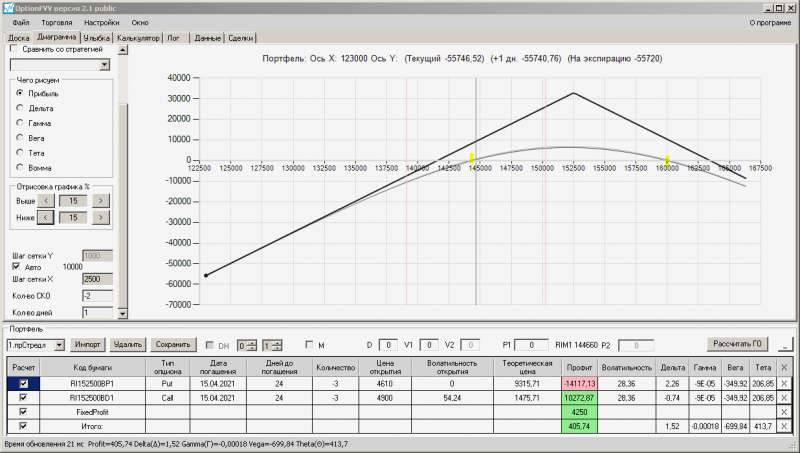Click the left panel scrollbar thumb

click(122, 204)
